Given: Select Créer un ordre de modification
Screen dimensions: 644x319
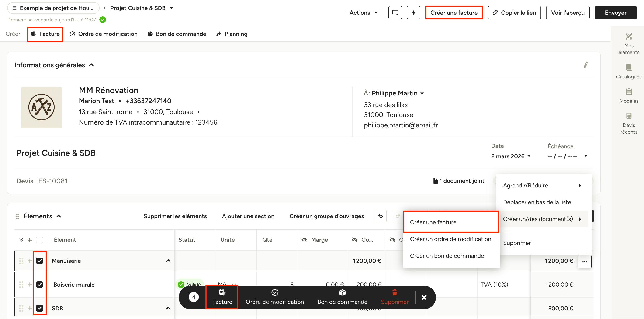Looking at the screenshot, I should tap(451, 239).
